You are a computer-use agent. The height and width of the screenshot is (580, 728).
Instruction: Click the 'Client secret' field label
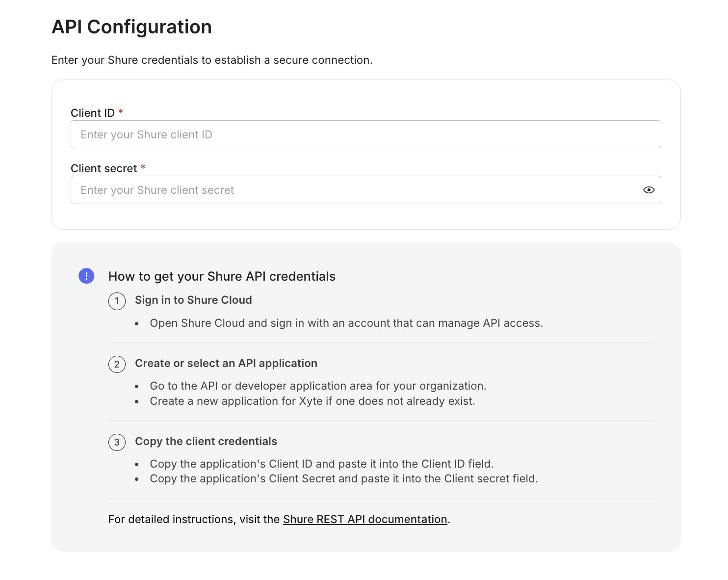(x=104, y=168)
